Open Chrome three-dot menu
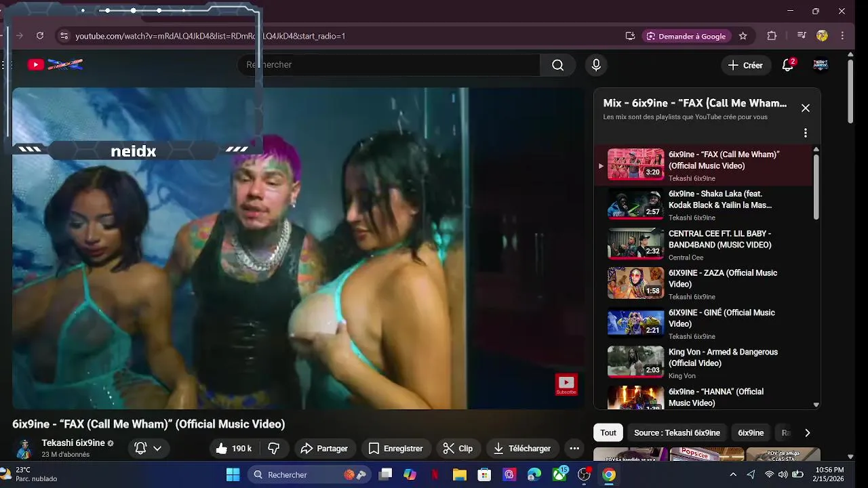The image size is (868, 488). (843, 36)
